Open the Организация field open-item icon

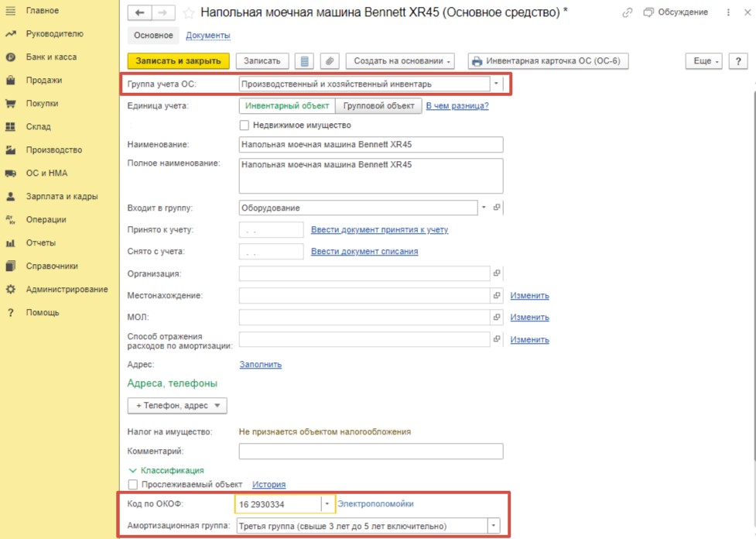(497, 273)
